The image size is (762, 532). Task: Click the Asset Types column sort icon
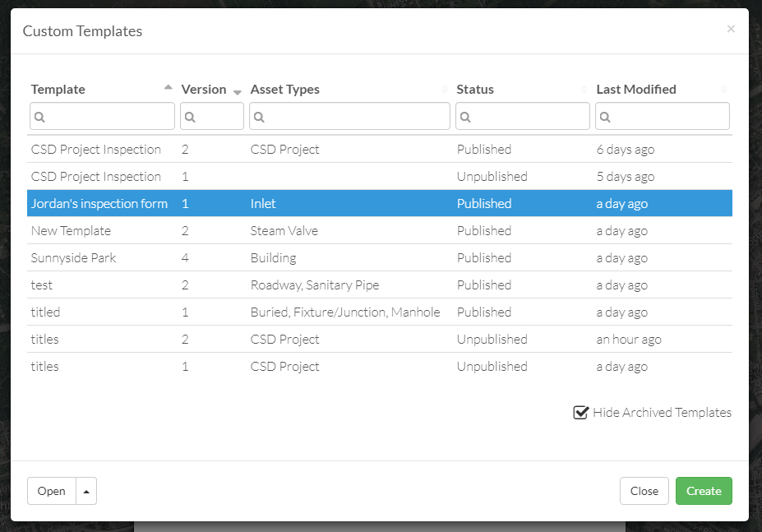point(444,89)
